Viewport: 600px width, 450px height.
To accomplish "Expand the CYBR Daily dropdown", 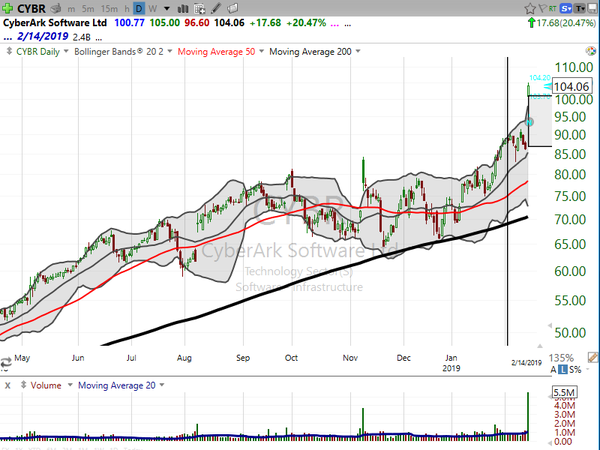I will 66,51.
